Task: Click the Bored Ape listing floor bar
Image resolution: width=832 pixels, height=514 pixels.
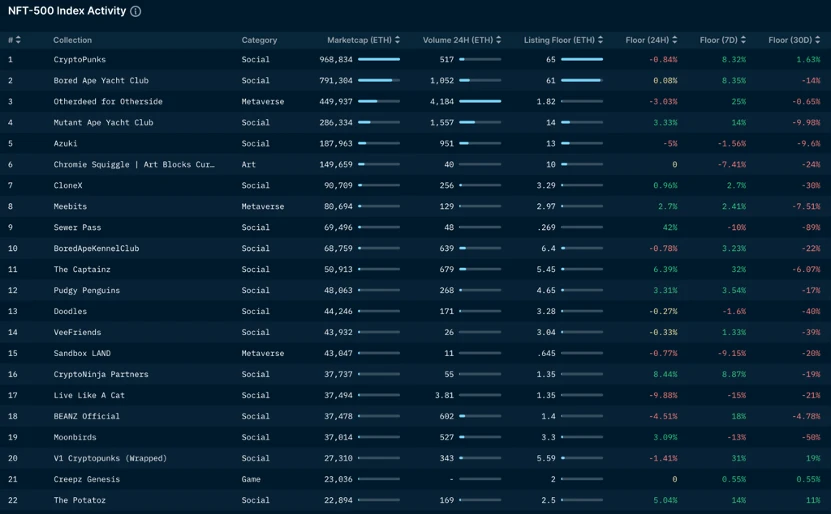Action: click(582, 81)
